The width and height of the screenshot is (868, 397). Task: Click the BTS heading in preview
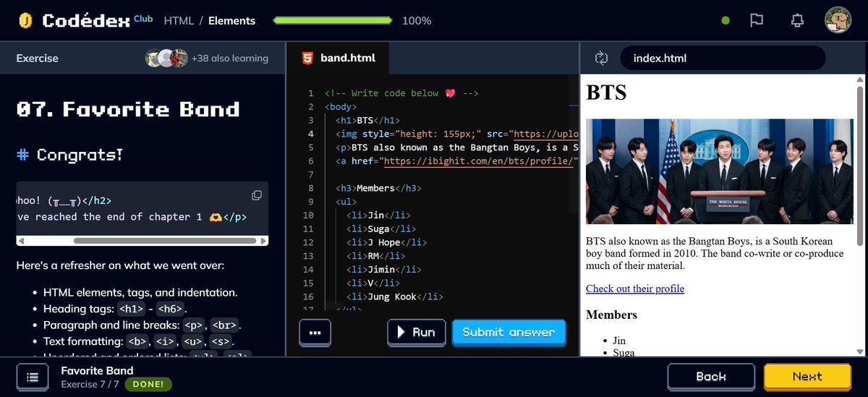[606, 93]
